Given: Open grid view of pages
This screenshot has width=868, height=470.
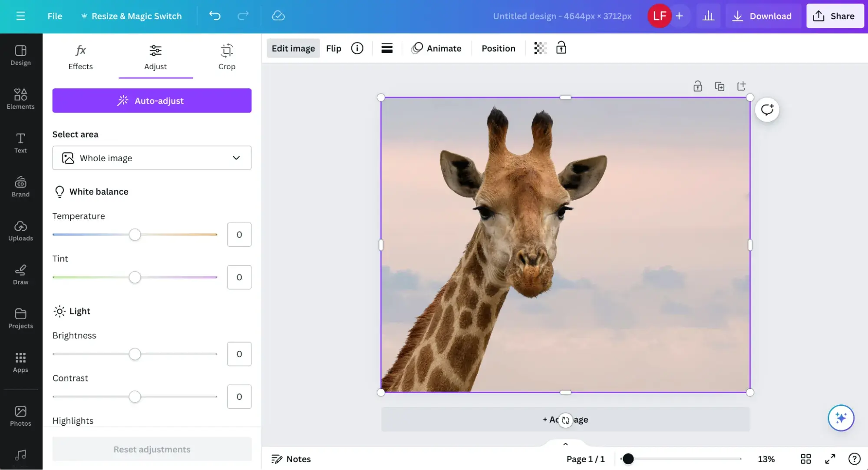Looking at the screenshot, I should coord(805,459).
